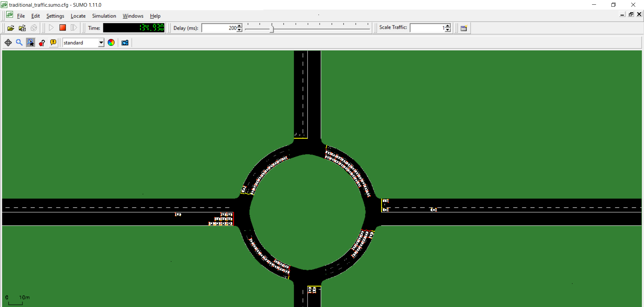Open the vehicle coloring scheme editor

[111, 43]
